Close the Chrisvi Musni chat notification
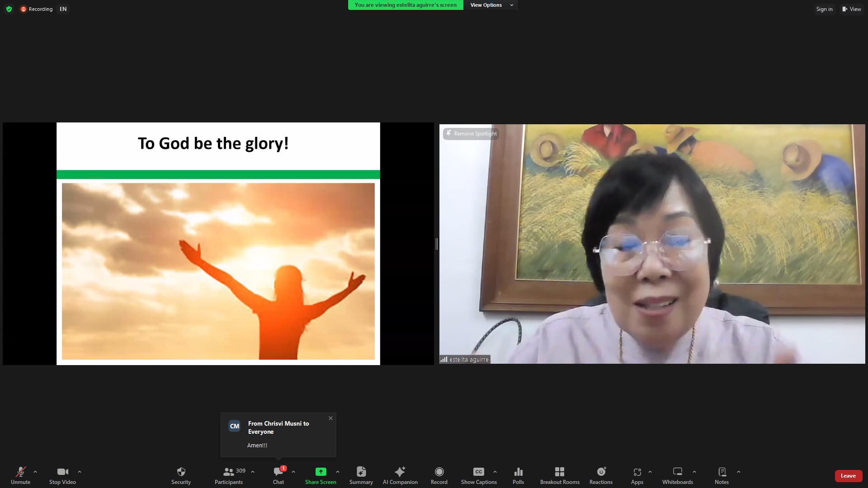The width and height of the screenshot is (868, 488). (330, 418)
